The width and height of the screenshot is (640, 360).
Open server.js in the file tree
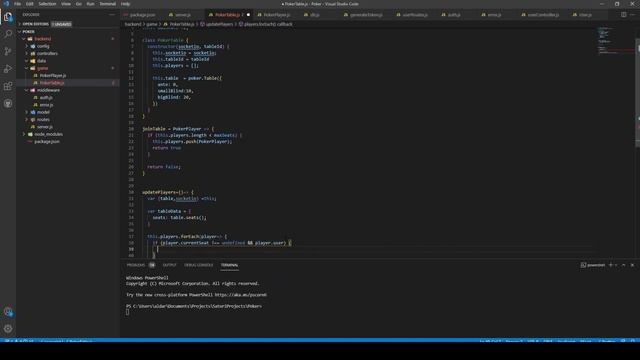[x=44, y=127]
